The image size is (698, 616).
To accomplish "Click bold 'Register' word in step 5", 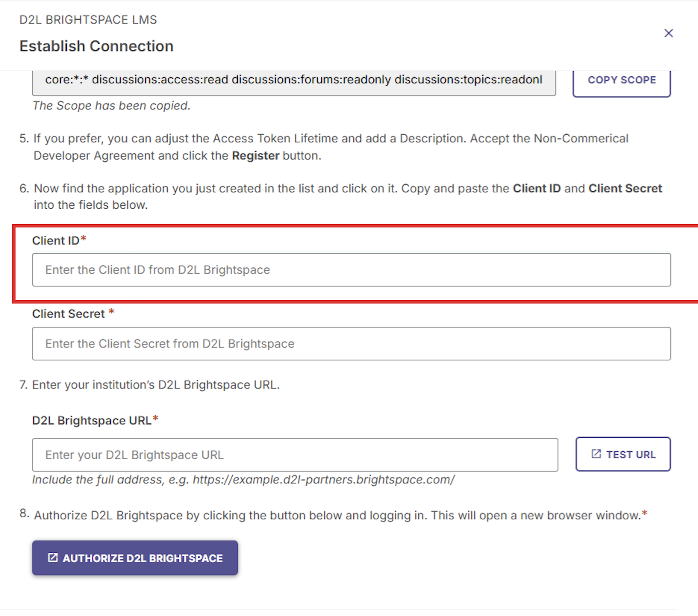I will click(x=256, y=156).
